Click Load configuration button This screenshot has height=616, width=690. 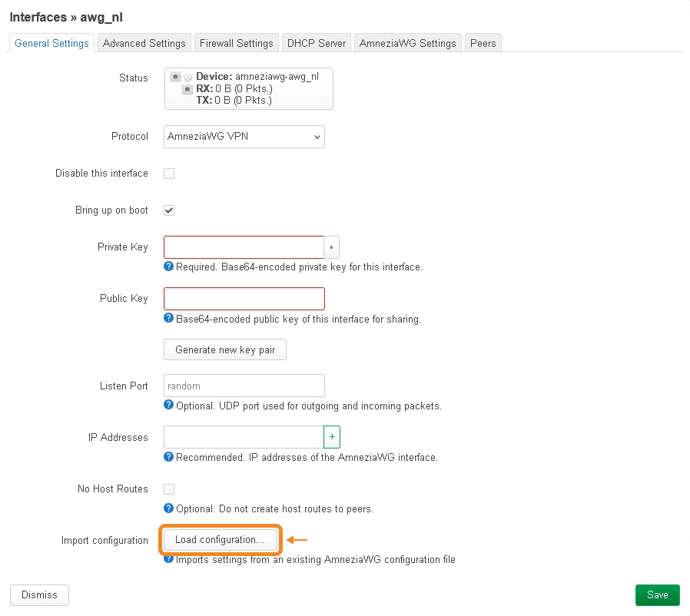pos(220,540)
